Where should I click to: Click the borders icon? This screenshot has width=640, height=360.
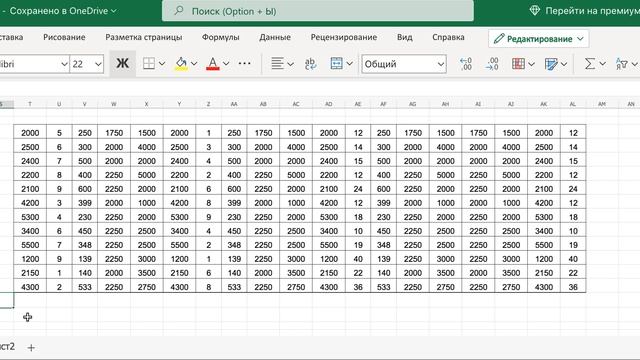coord(149,64)
